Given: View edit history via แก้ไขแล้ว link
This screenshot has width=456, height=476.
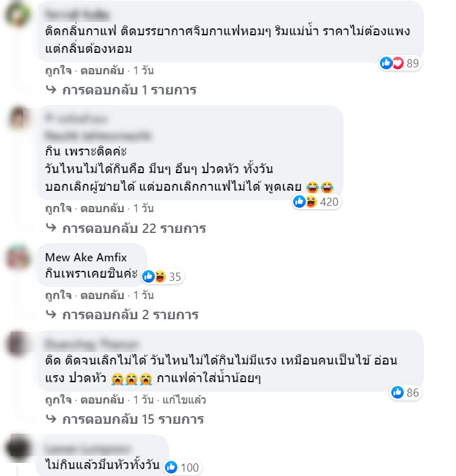Looking at the screenshot, I should click(x=184, y=400).
